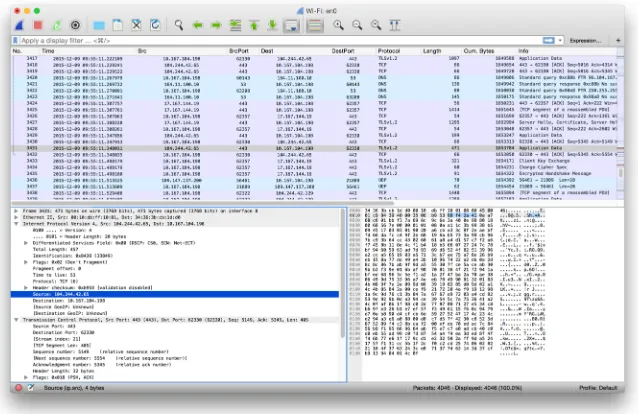The height and width of the screenshot is (414, 638).
Task: Open expert information via red circle icon
Action: (x=18, y=388)
